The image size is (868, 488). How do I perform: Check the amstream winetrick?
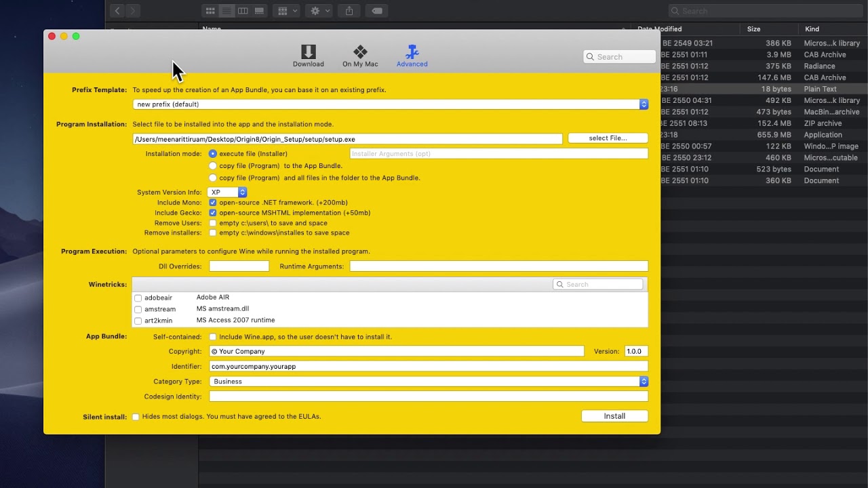(x=138, y=310)
